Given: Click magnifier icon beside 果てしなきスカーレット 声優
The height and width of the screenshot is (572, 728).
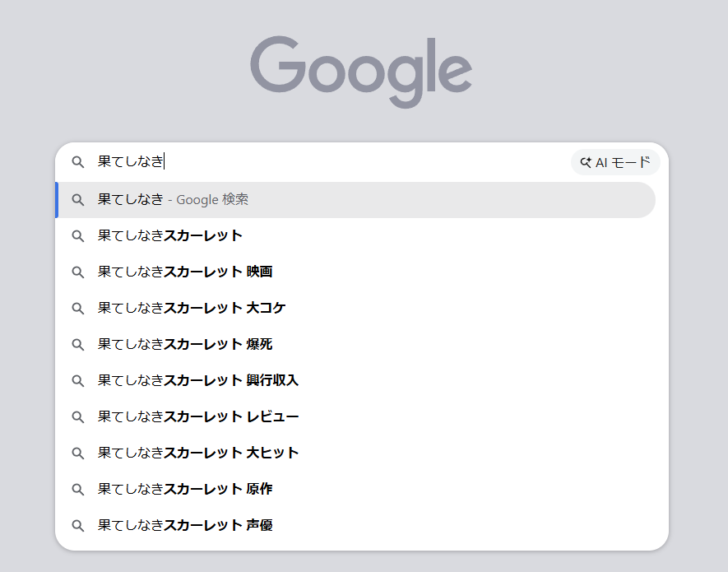Looking at the screenshot, I should click(x=78, y=525).
